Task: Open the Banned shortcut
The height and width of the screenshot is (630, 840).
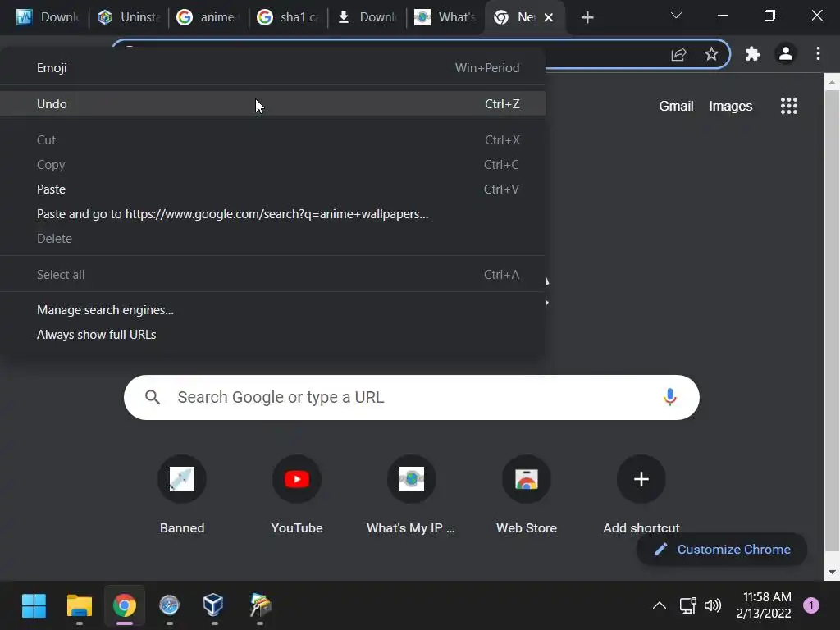Action: 182,494
